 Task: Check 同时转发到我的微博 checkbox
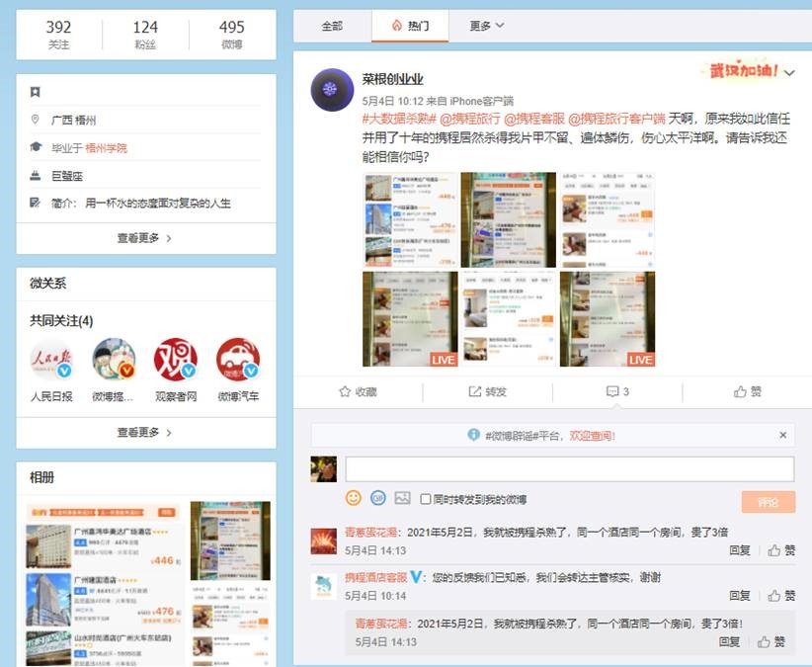426,499
